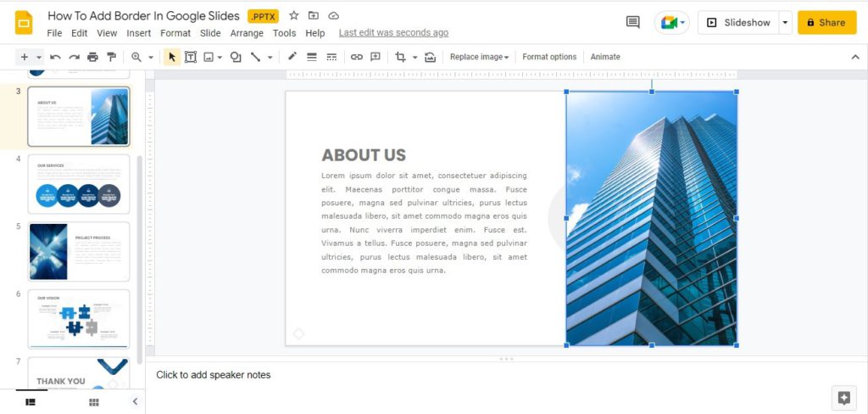The width and height of the screenshot is (868, 414).
Task: Click the .PPTX format badge
Action: pos(263,16)
